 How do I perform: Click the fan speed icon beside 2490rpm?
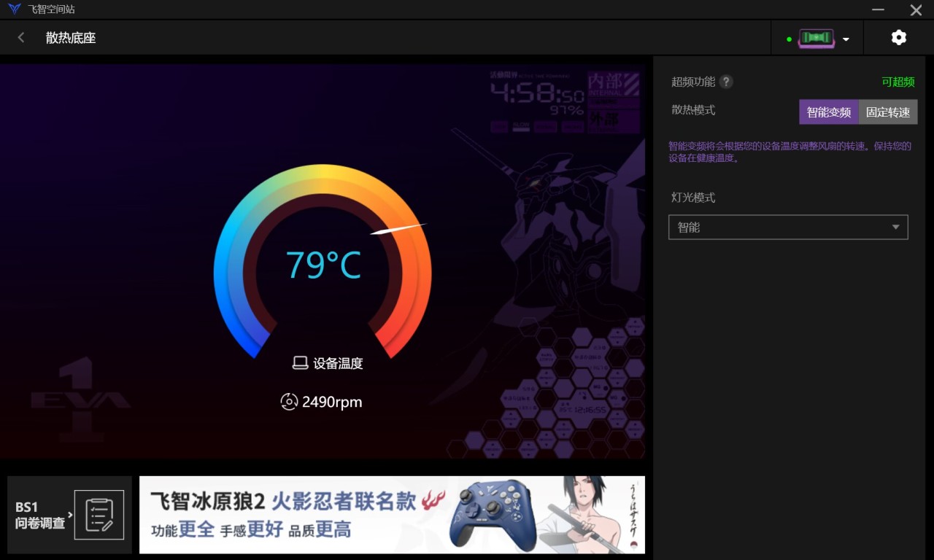289,402
